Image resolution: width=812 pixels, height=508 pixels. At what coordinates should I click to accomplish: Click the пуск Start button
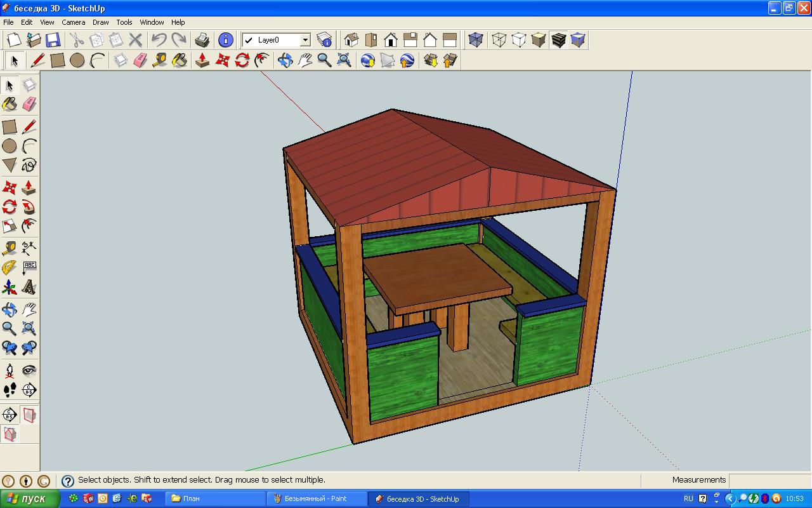30,498
